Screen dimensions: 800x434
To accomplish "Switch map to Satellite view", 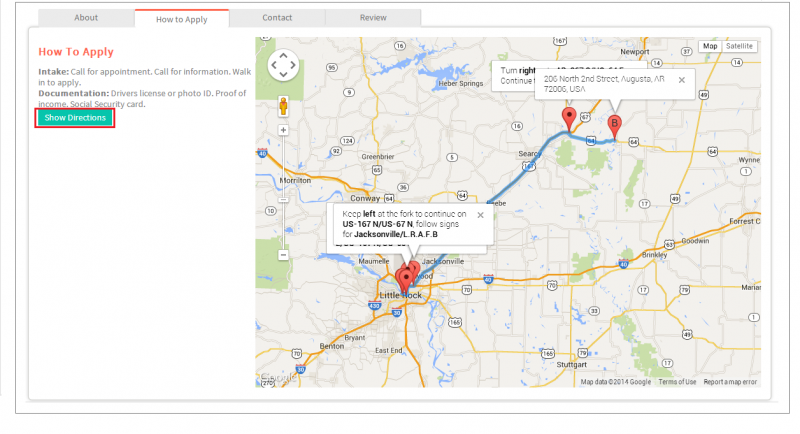I will click(x=739, y=46).
